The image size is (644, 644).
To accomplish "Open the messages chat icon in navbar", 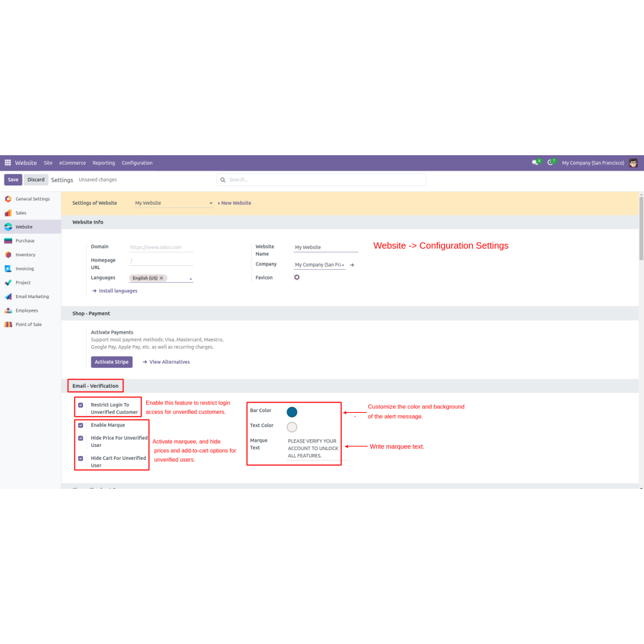I will [x=535, y=163].
